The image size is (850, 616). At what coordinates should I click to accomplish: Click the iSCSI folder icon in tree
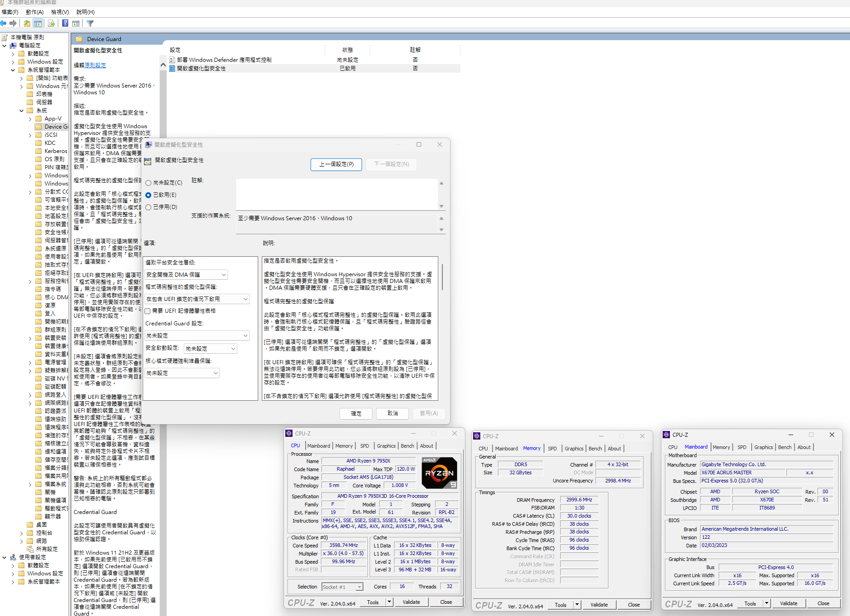(x=39, y=135)
